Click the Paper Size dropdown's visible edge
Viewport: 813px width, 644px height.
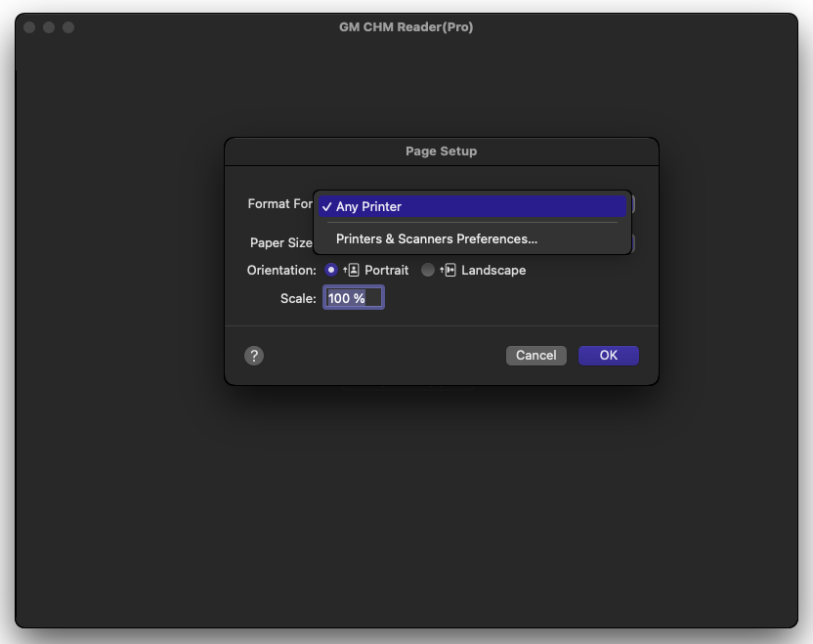(635, 243)
